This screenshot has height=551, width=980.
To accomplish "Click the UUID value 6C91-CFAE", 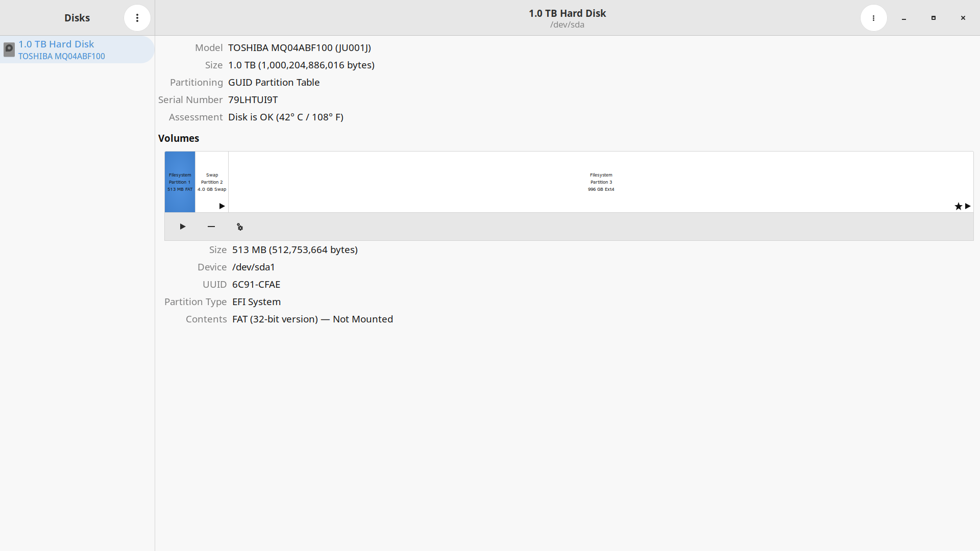I will point(256,284).
